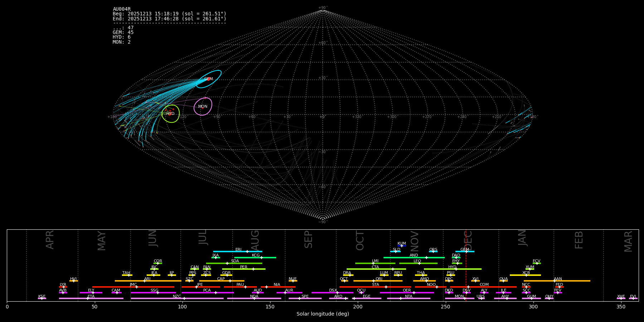Image resolution: width=644 pixels, height=322 pixels.
Task: Click the +90° label atop sky map
Action: coord(323,8)
